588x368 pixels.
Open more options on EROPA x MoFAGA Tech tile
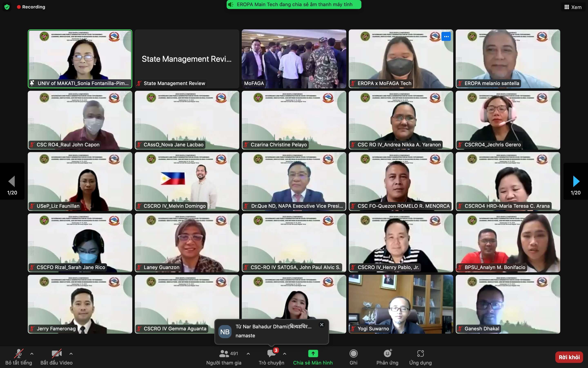[446, 37]
